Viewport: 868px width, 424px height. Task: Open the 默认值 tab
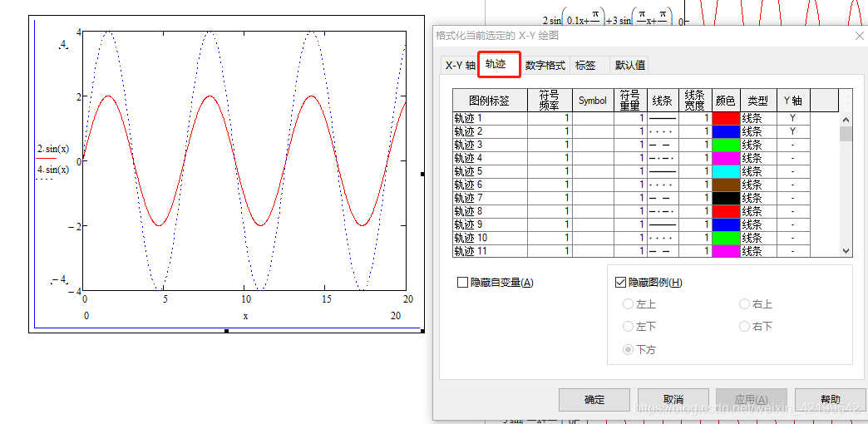[630, 66]
